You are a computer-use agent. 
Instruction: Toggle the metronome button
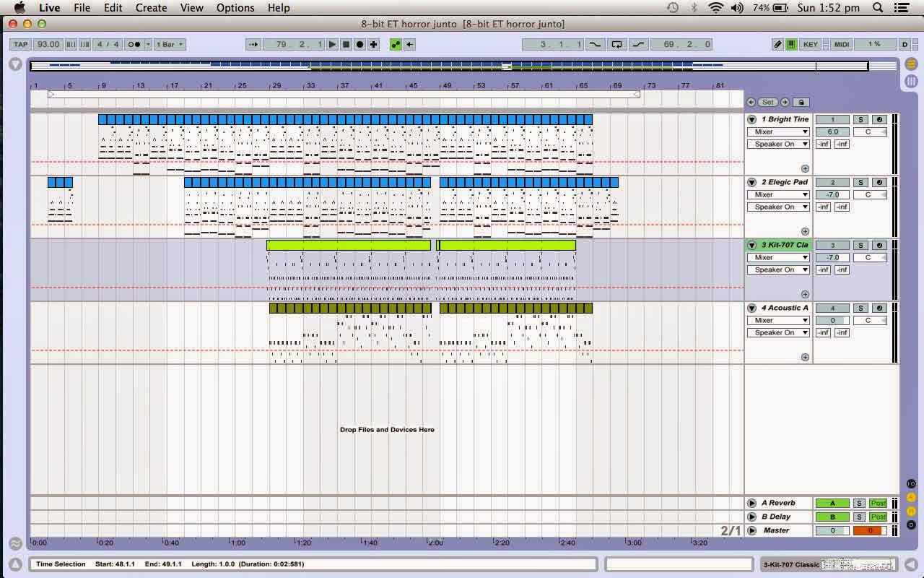click(134, 44)
